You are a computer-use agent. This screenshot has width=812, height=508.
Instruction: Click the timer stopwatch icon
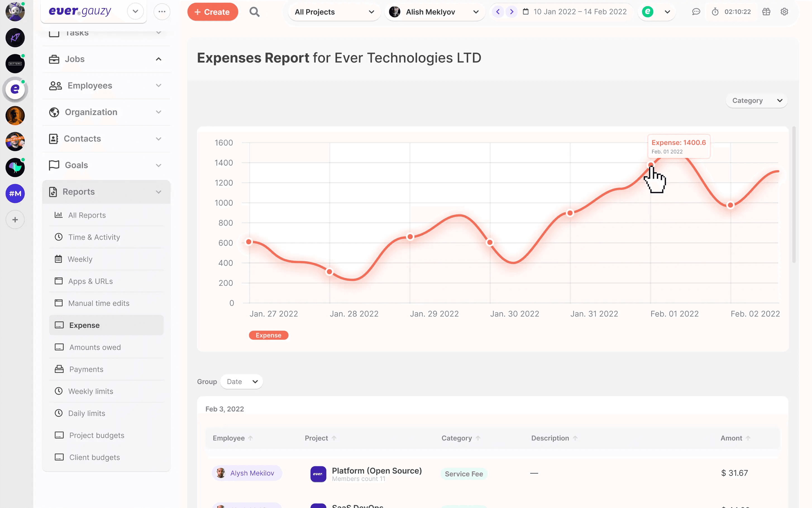coord(715,12)
